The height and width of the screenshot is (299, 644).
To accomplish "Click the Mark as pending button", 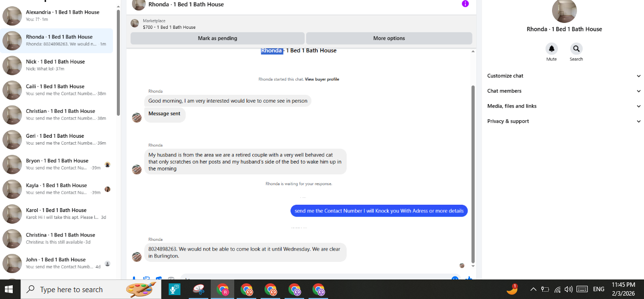I will [218, 38].
